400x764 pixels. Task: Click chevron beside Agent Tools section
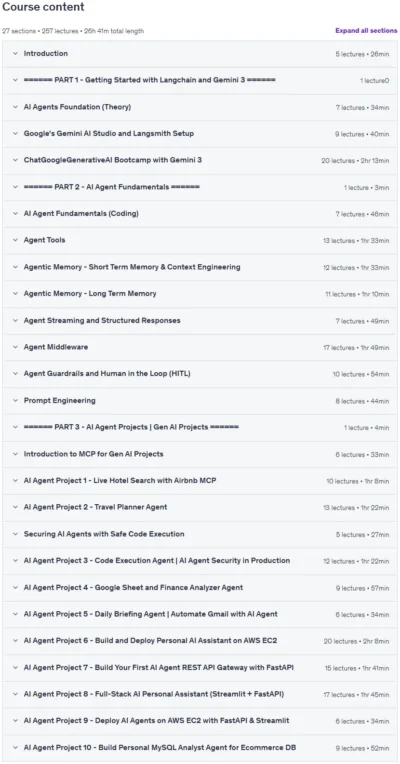15,240
